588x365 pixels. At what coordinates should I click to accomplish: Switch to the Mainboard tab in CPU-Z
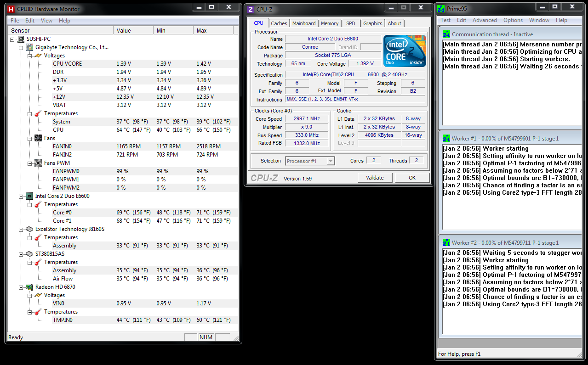304,23
